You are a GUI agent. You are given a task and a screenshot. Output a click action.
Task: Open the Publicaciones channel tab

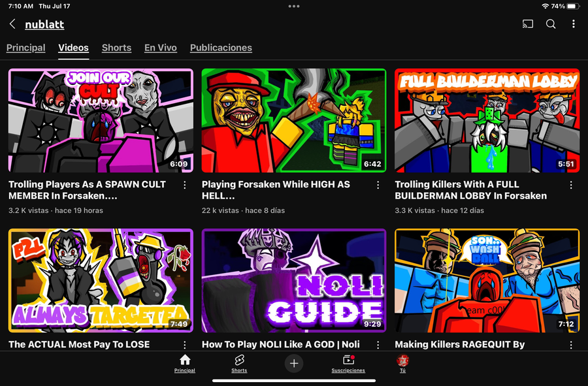click(221, 48)
